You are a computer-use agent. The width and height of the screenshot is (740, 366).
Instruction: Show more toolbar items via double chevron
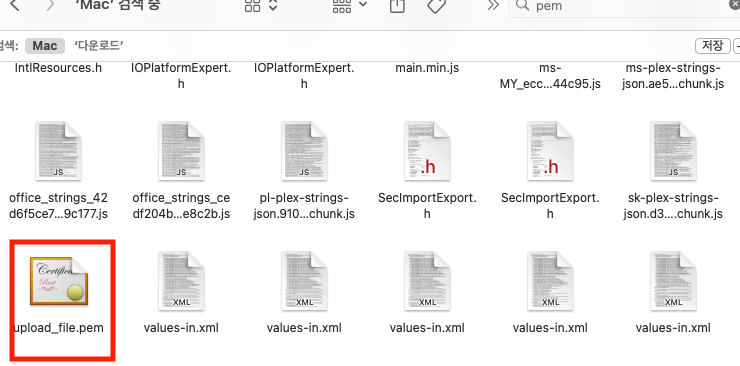[x=493, y=5]
